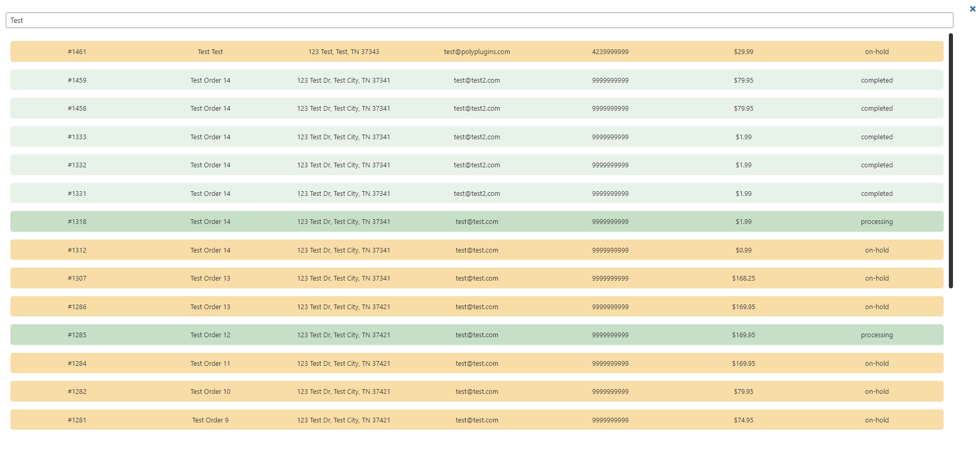The width and height of the screenshot is (980, 451).
Task: Click the $168.25 order total
Action: (x=744, y=278)
